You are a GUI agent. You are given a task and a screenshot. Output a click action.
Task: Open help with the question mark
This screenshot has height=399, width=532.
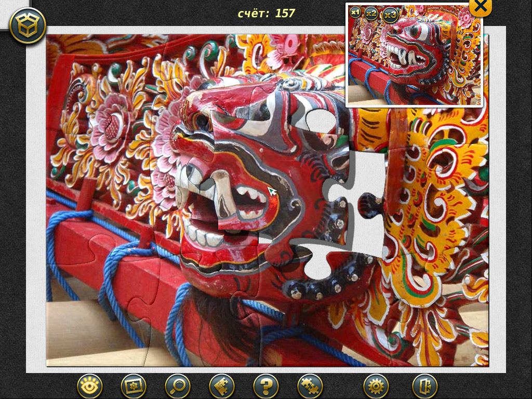point(266,386)
